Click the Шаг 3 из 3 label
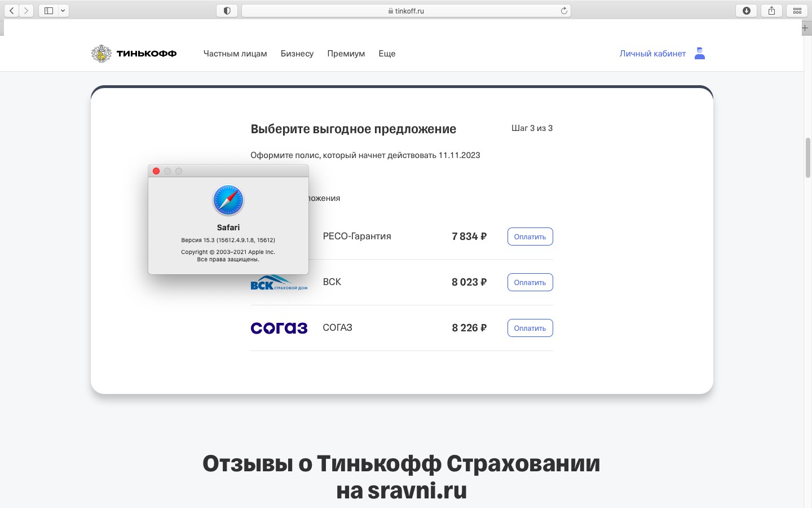 [532, 128]
